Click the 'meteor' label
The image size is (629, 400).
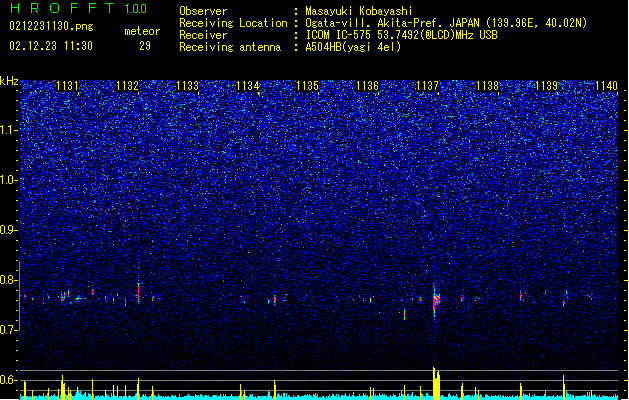point(142,31)
